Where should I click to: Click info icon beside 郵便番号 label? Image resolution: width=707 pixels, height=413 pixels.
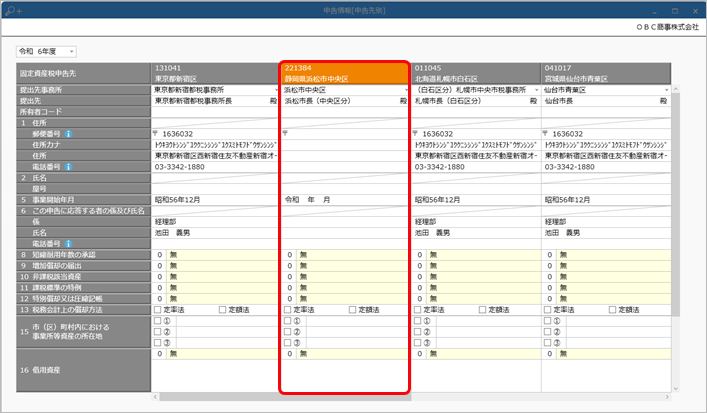68,134
